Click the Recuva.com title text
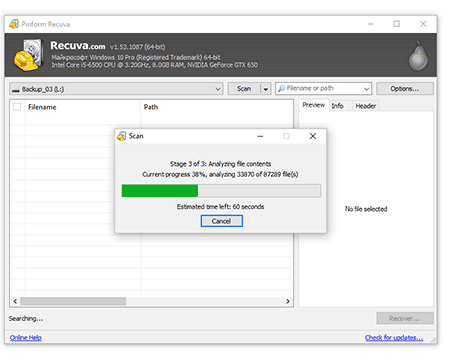450x363 pixels. 78,46
